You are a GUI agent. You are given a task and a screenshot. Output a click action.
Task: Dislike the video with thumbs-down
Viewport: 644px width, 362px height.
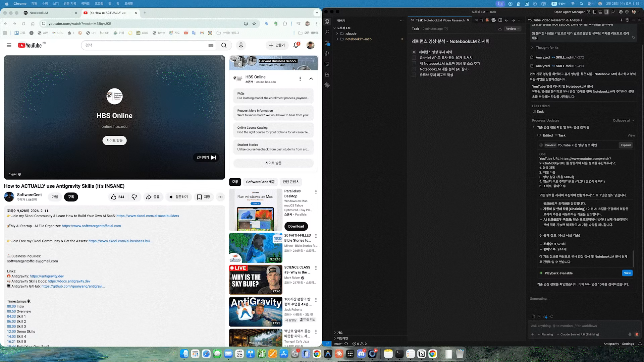pyautogui.click(x=134, y=197)
